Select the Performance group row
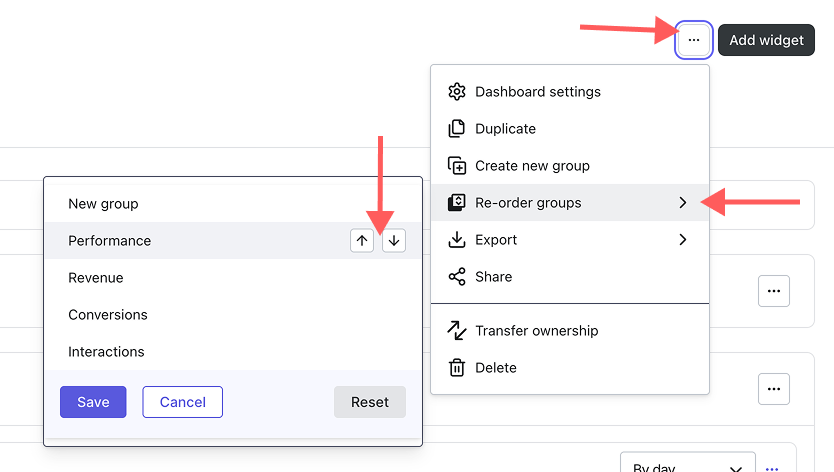 point(233,241)
